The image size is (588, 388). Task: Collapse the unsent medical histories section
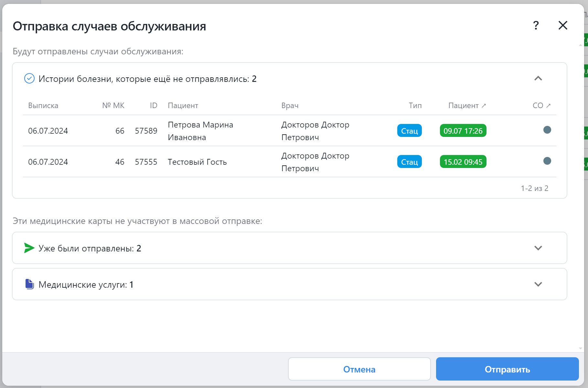[x=538, y=79]
